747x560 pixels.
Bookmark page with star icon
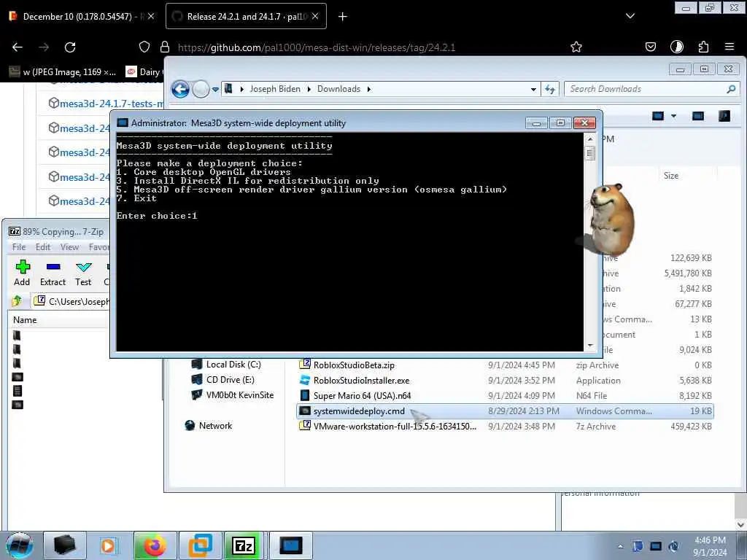tap(576, 47)
